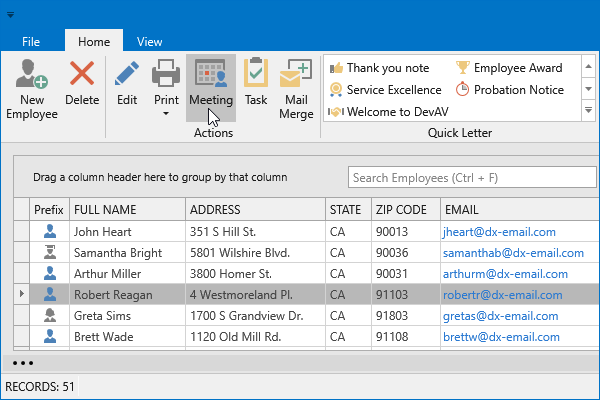The width and height of the screenshot is (600, 400).
Task: Click the 1120 Old Mill Rd. address
Action: click(x=236, y=337)
